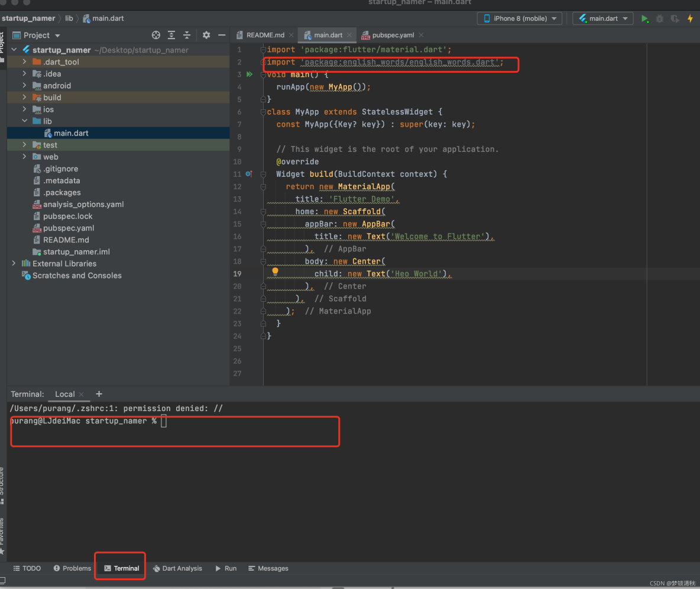Click Select Opened File crosshair icon

pyautogui.click(x=155, y=35)
